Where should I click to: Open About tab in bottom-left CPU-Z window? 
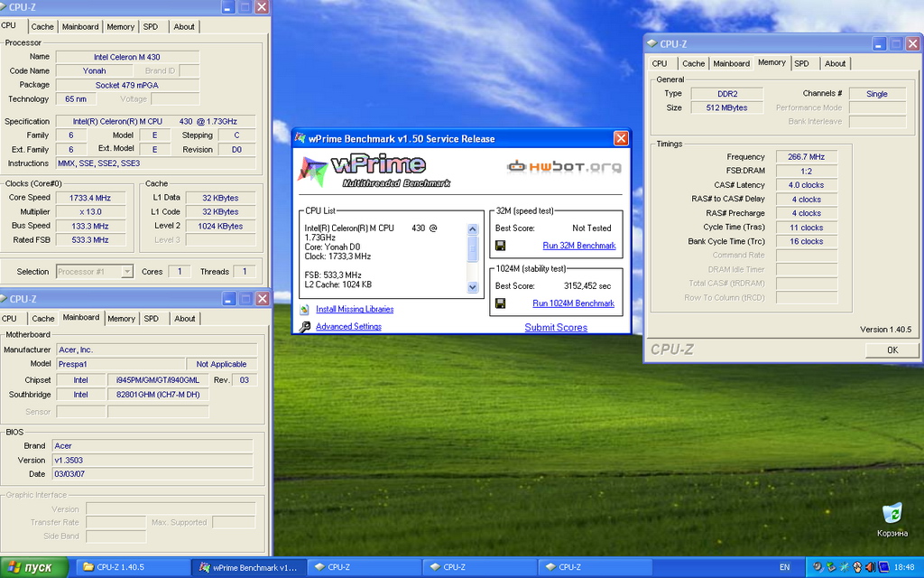click(x=184, y=319)
